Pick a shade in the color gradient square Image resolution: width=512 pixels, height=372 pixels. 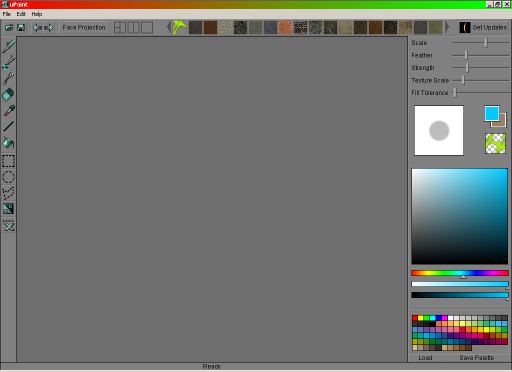(x=460, y=216)
